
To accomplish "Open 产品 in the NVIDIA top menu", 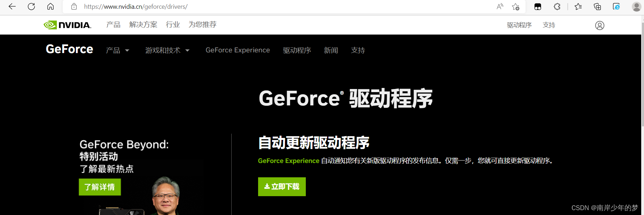I will [113, 24].
